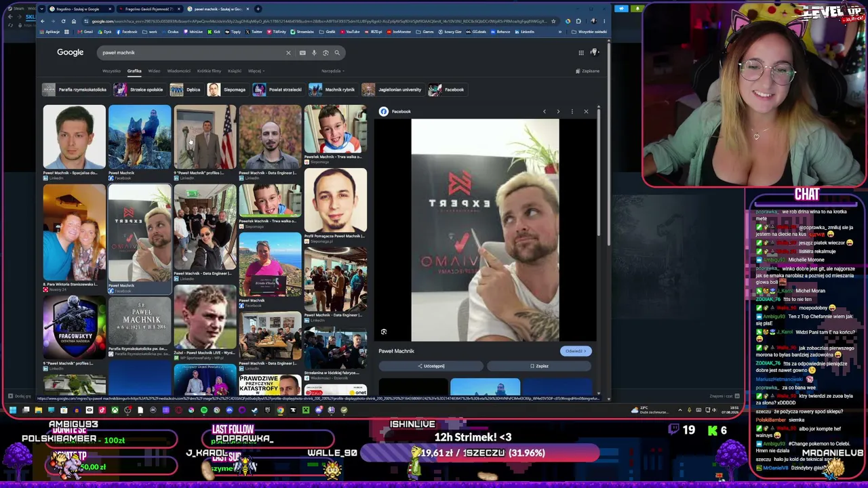Open the Google account avatar
868x488 pixels.
pyautogui.click(x=595, y=52)
